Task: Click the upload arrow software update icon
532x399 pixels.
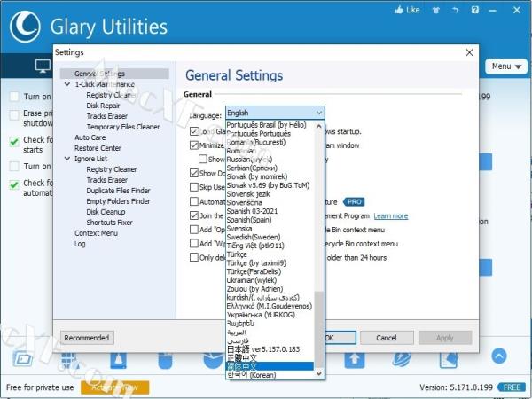Action: [x=355, y=360]
